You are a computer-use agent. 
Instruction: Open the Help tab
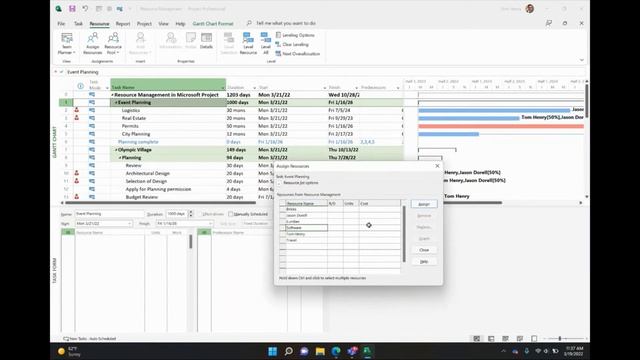tap(180, 24)
